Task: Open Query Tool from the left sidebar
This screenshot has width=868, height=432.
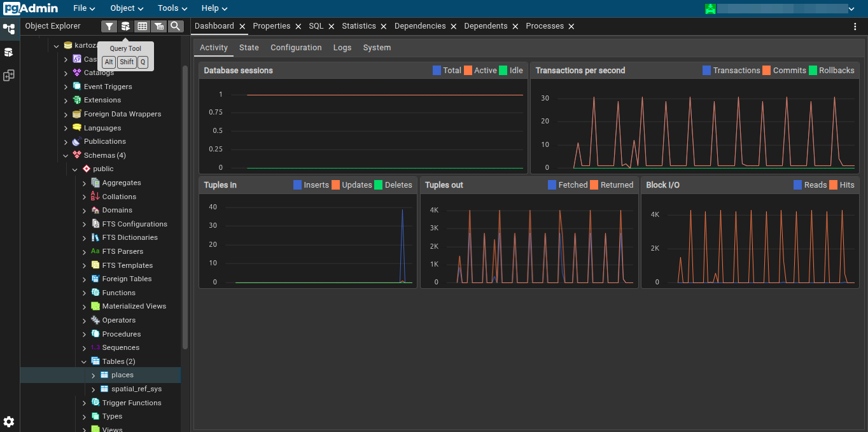Action: 9,53
